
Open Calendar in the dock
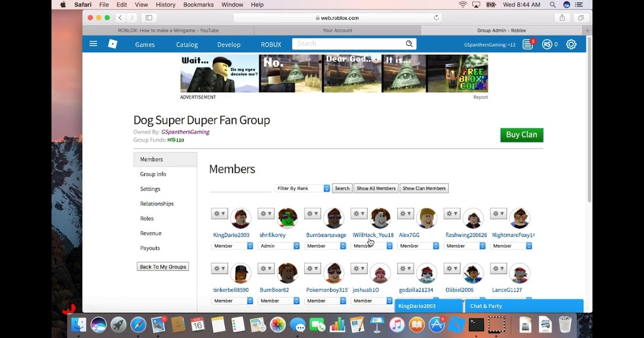(x=197, y=325)
